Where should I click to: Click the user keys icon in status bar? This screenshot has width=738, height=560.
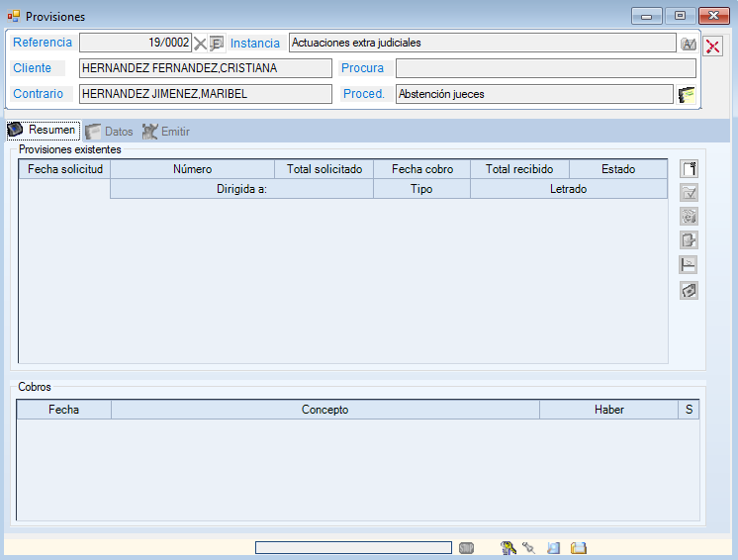[x=508, y=547]
